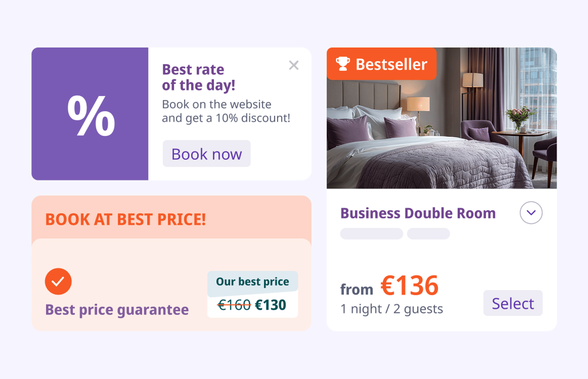Click the €130 discounted price
The width and height of the screenshot is (588, 379).
pyautogui.click(x=270, y=305)
